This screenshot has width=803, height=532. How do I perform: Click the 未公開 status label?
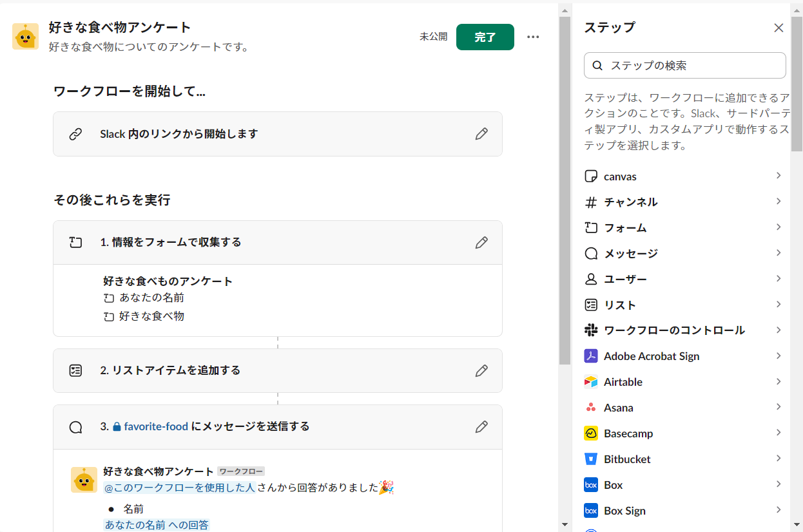[434, 37]
